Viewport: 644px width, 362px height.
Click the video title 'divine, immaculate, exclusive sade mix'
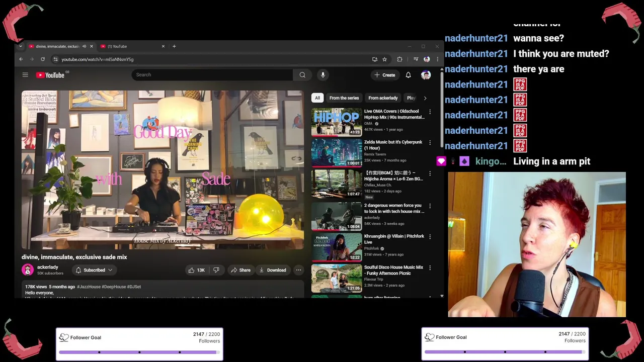pyautogui.click(x=74, y=257)
